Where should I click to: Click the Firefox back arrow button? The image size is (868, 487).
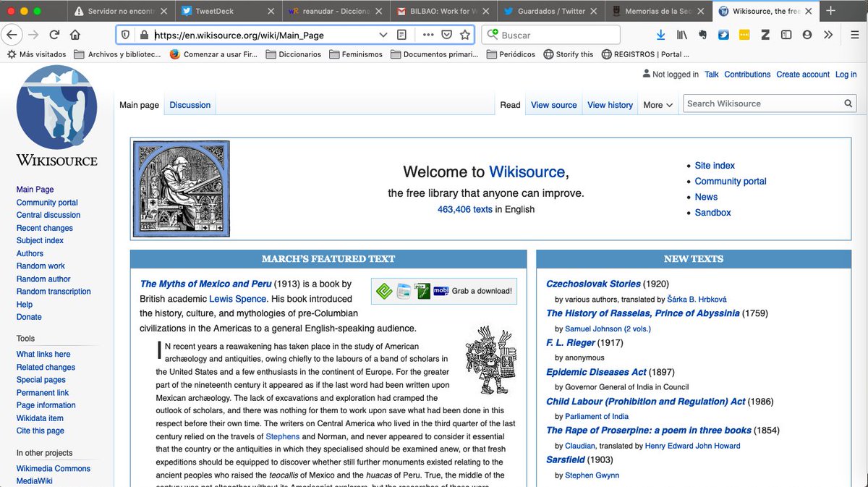tap(12, 35)
